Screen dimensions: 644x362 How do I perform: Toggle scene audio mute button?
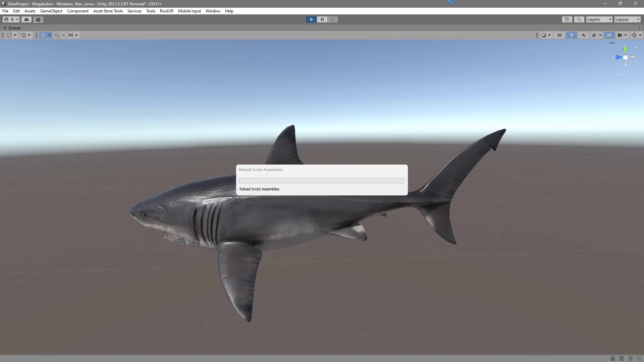(x=584, y=35)
